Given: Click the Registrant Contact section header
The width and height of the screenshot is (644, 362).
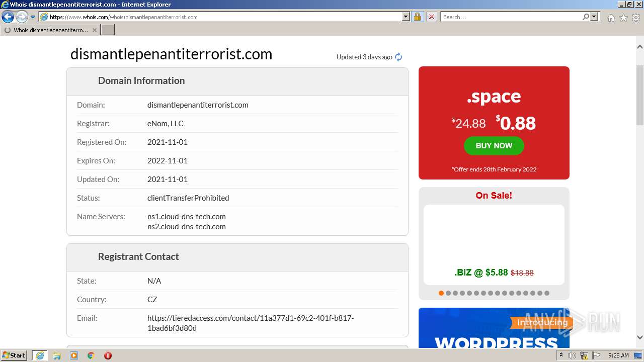Looking at the screenshot, I should pos(237,256).
